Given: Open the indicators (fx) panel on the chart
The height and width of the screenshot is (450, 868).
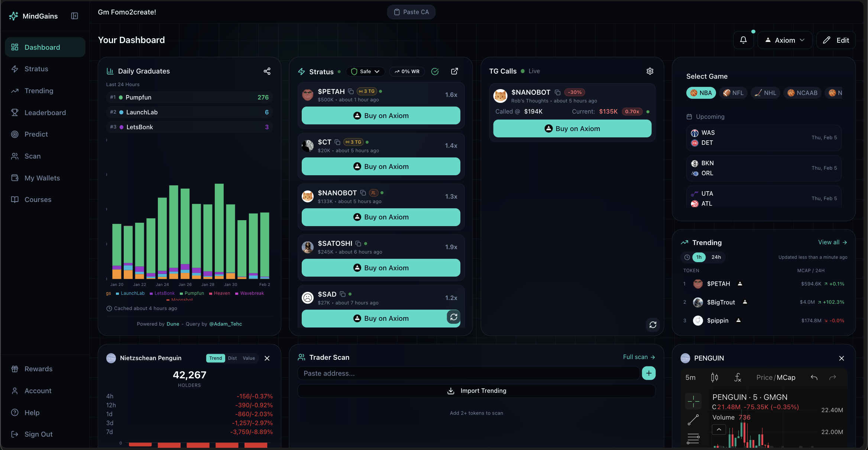Looking at the screenshot, I should (738, 377).
